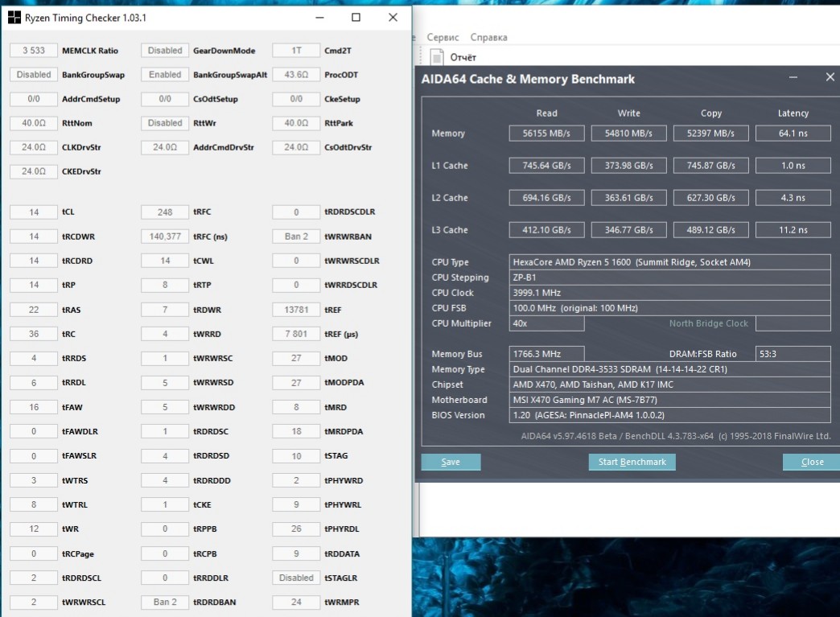The height and width of the screenshot is (617, 840).
Task: Click the Memory Bus value 1766.3 MHz
Action: click(546, 354)
